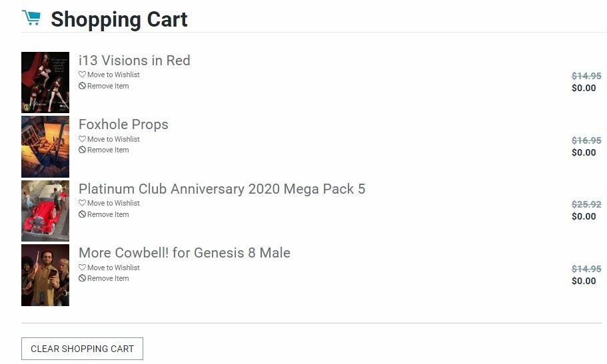Viewport: 607px width, 364px height.
Task: Open the More Cowbell! product thumbnail
Action: click(x=45, y=275)
